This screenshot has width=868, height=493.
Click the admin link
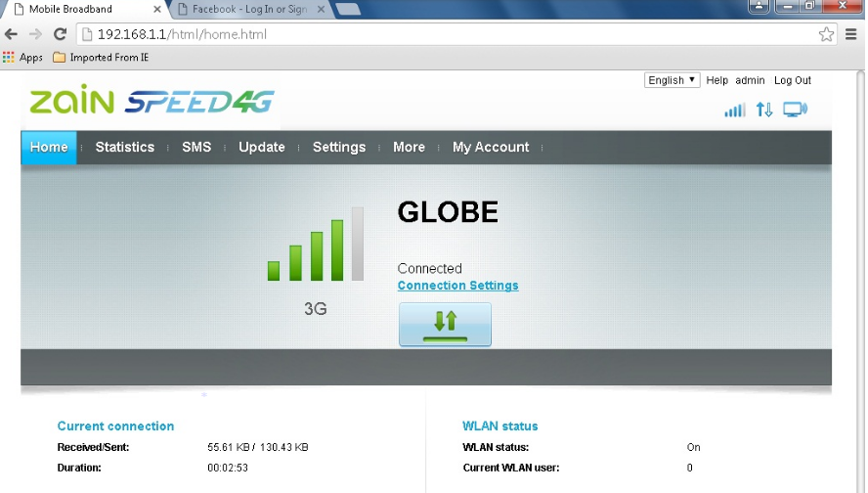click(x=750, y=80)
